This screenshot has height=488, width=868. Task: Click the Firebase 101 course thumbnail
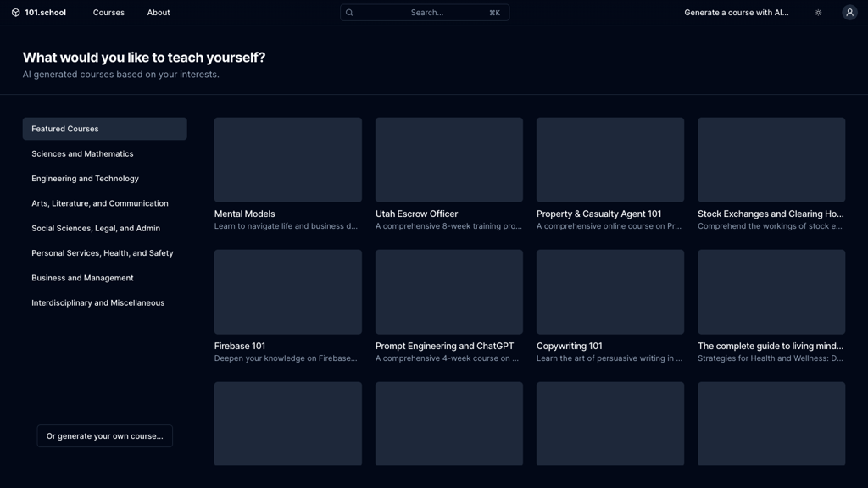287,292
